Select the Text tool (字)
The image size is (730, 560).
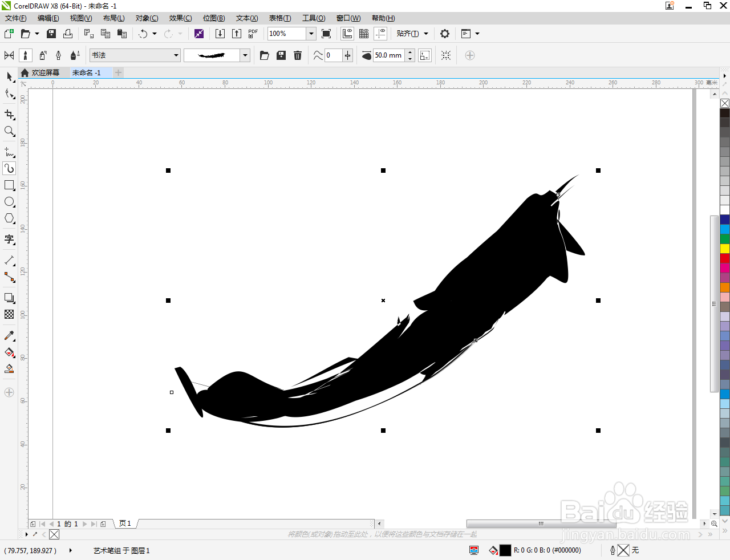click(9, 240)
